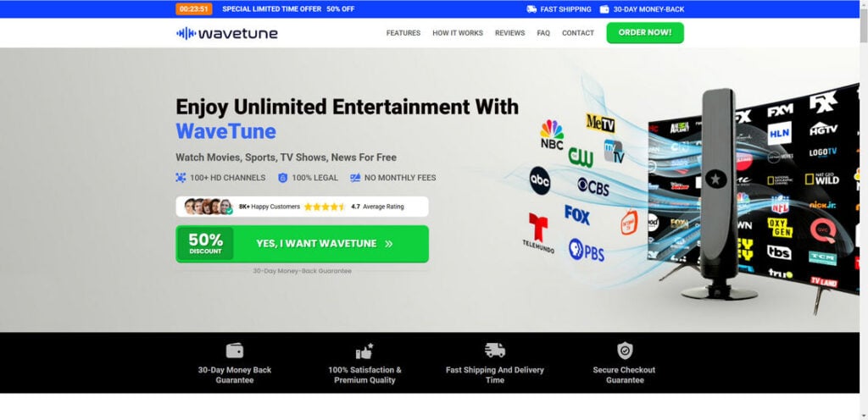Image resolution: width=868 pixels, height=420 pixels.
Task: Click the HLN channel tile on TV
Action: (x=780, y=133)
